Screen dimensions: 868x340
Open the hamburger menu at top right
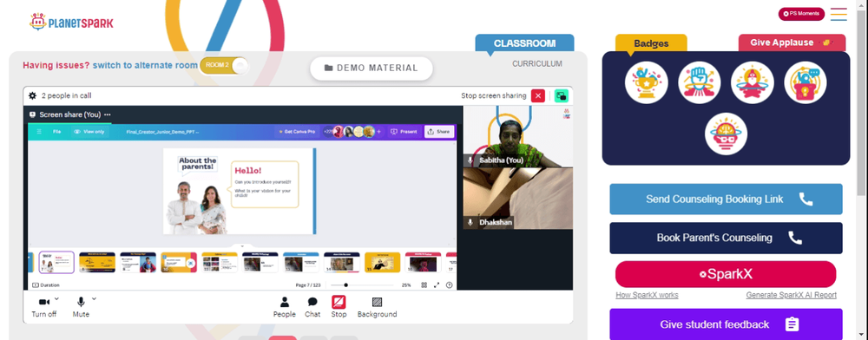(838, 14)
